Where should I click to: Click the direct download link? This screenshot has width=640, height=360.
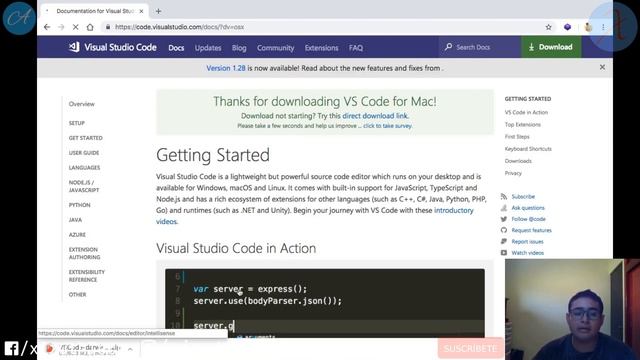(x=375, y=116)
